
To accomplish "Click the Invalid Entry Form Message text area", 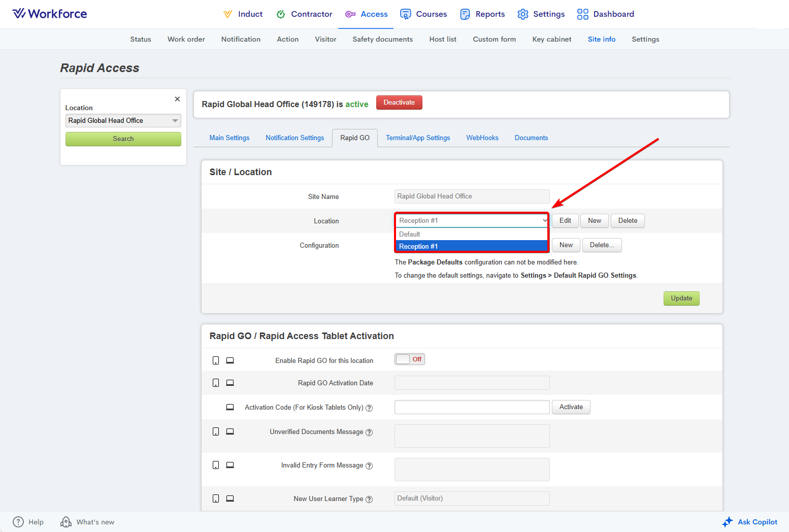I will [x=472, y=470].
